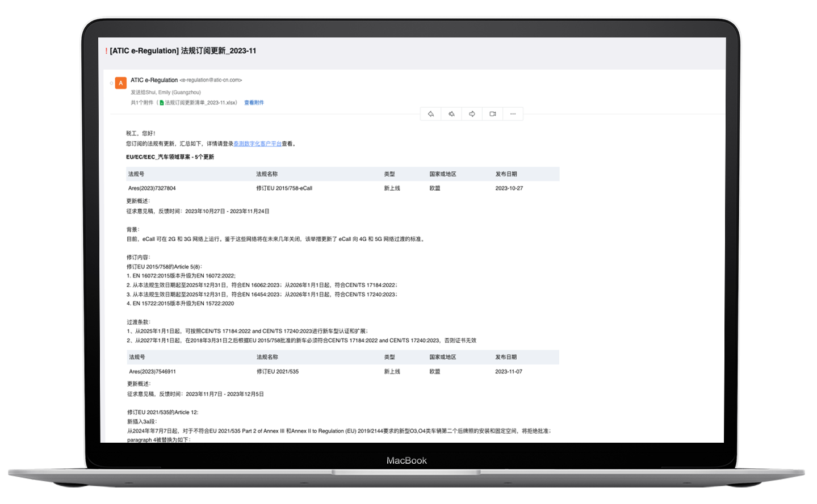Click sender name ATIC e-Regulation
This screenshot has height=504, width=817.
154,80
